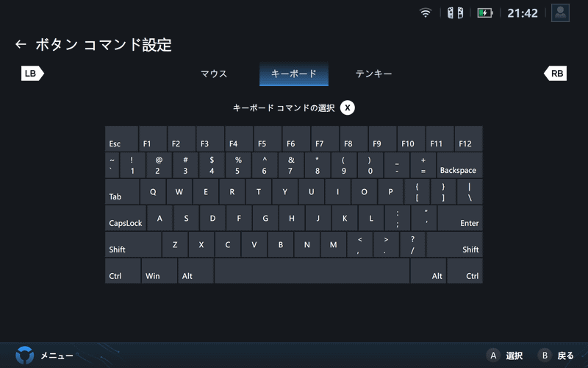This screenshot has width=588, height=368.
Task: Choose the F1 key
Action: pyautogui.click(x=153, y=138)
